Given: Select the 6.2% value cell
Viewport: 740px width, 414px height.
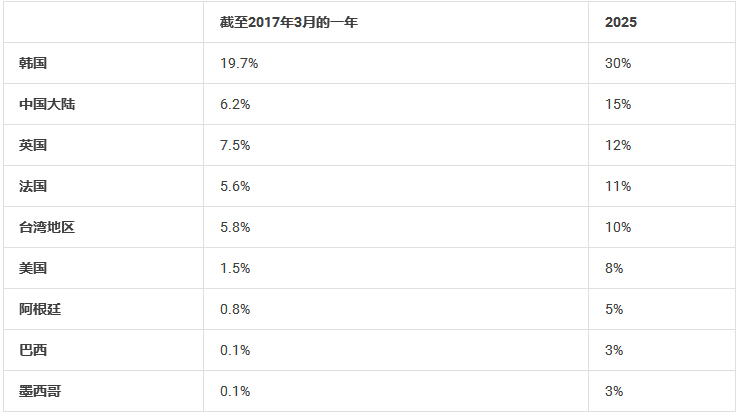Looking at the screenshot, I should (235, 104).
